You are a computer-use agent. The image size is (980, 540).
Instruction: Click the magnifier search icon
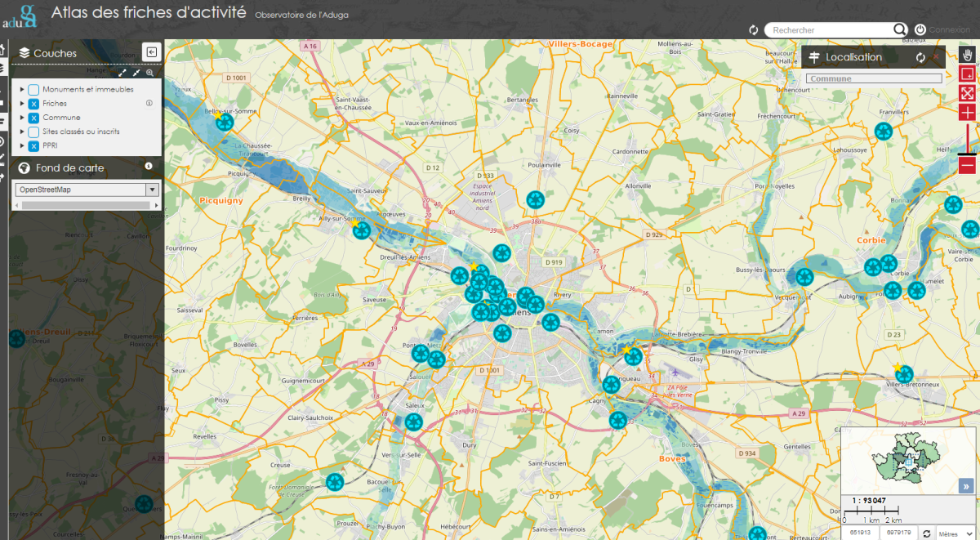pyautogui.click(x=900, y=30)
